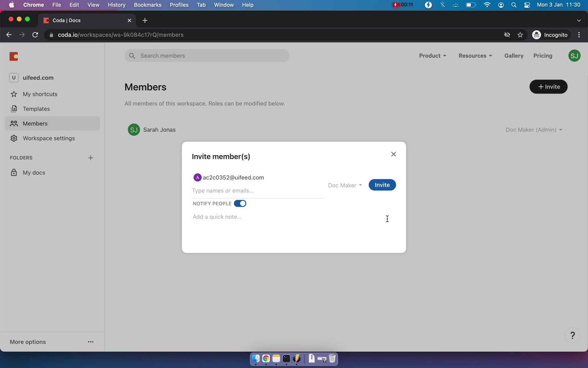Click the Coda logo icon in sidebar
This screenshot has width=588, height=368.
(x=14, y=56)
